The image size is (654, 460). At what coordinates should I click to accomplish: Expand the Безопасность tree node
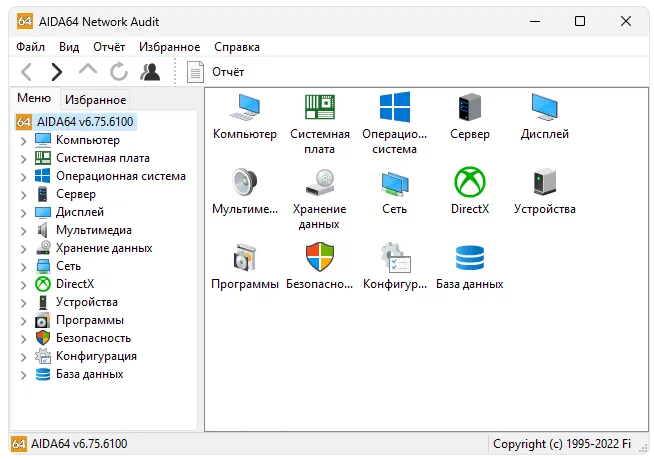tap(24, 339)
